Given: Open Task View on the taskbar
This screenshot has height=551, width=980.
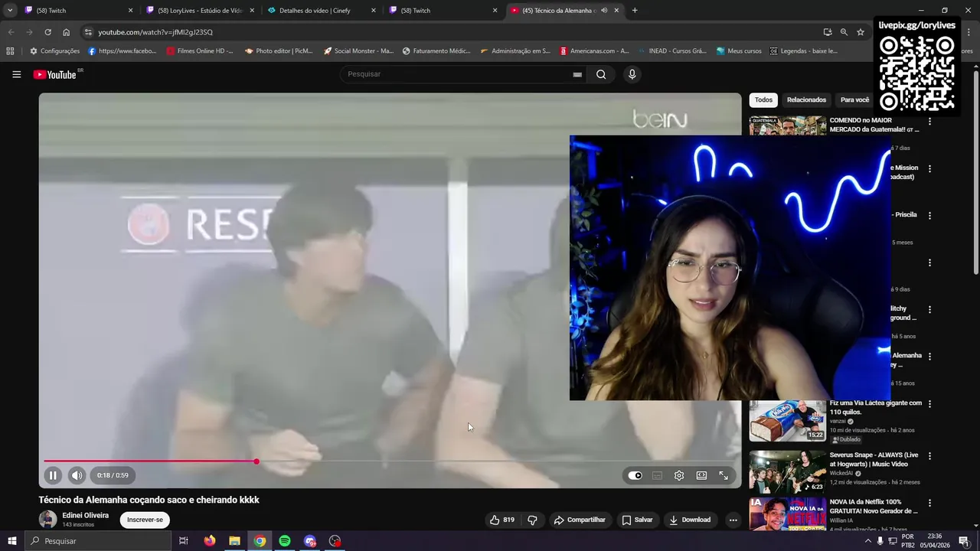Looking at the screenshot, I should 184,541.
